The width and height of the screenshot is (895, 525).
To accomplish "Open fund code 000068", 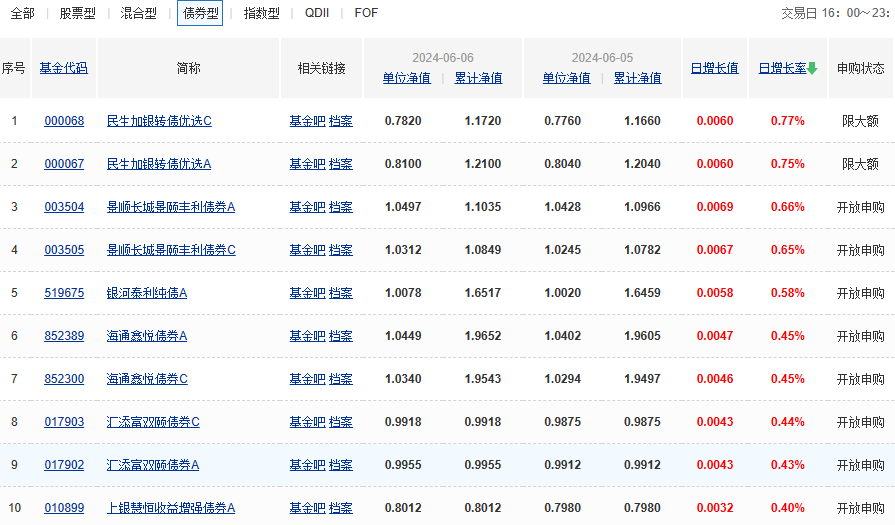I will [64, 121].
